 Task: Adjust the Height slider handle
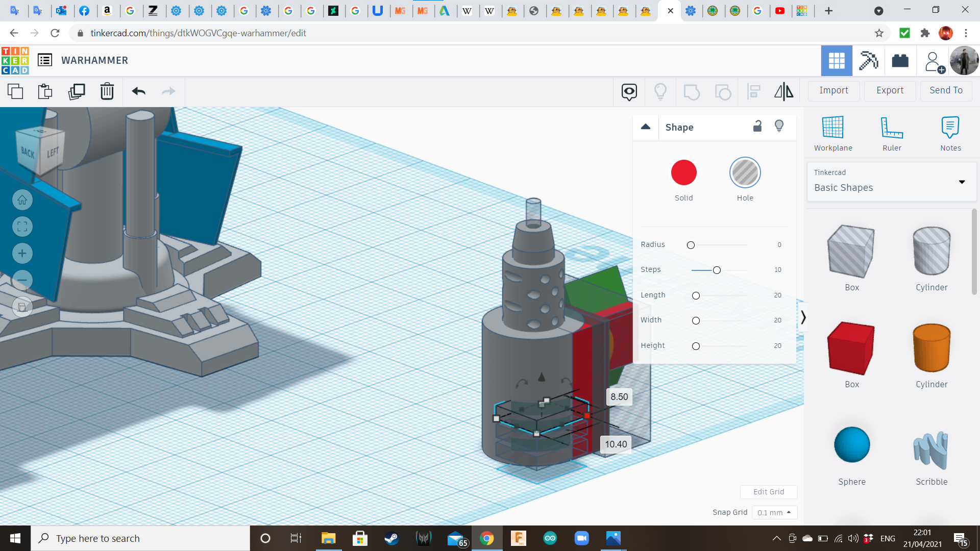(696, 346)
